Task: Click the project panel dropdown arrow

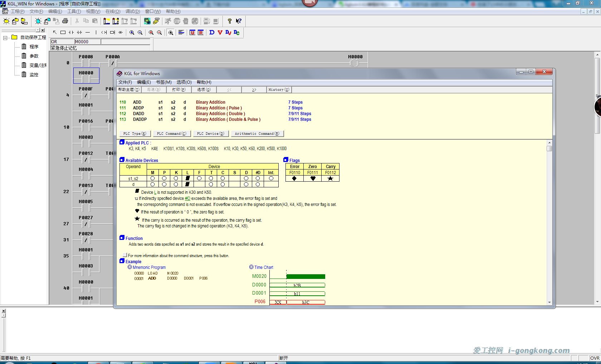Action: [x=38, y=30]
